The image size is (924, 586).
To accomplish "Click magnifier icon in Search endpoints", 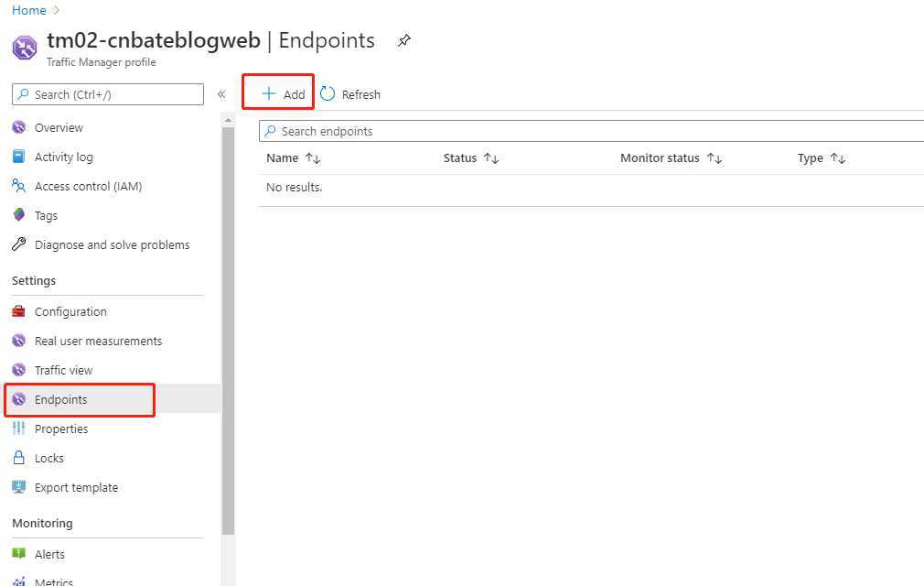I will [270, 131].
